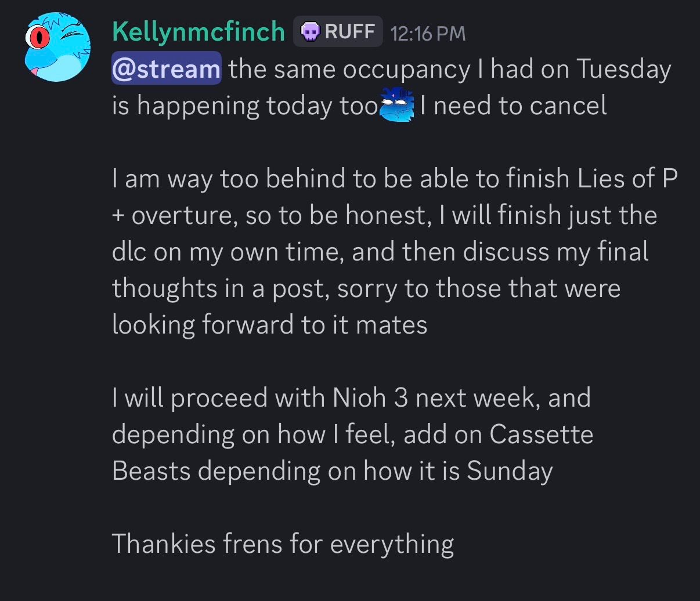Click the word "Sunday"
This screenshot has width=700, height=601.
(x=509, y=471)
